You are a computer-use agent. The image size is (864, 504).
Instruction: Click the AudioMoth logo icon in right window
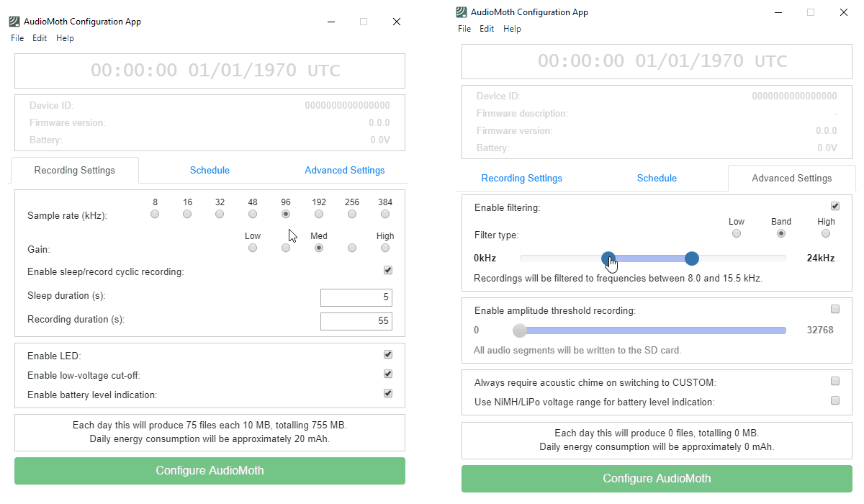click(x=462, y=12)
